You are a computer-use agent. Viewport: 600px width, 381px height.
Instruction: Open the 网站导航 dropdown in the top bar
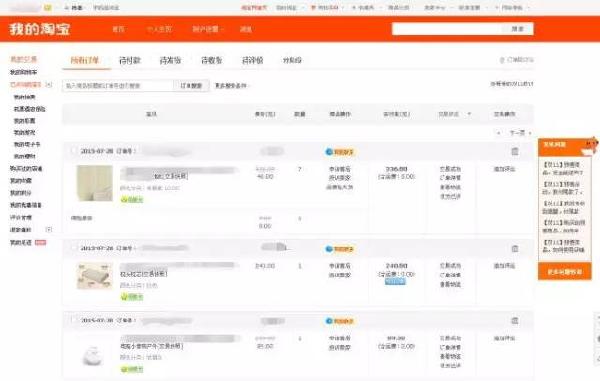[512, 8]
